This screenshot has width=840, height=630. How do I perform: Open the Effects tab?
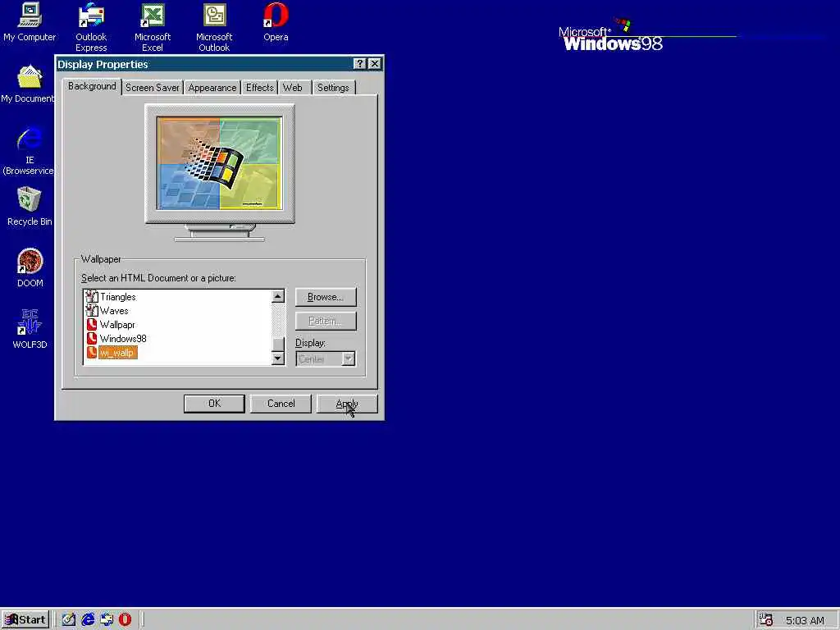coord(260,87)
